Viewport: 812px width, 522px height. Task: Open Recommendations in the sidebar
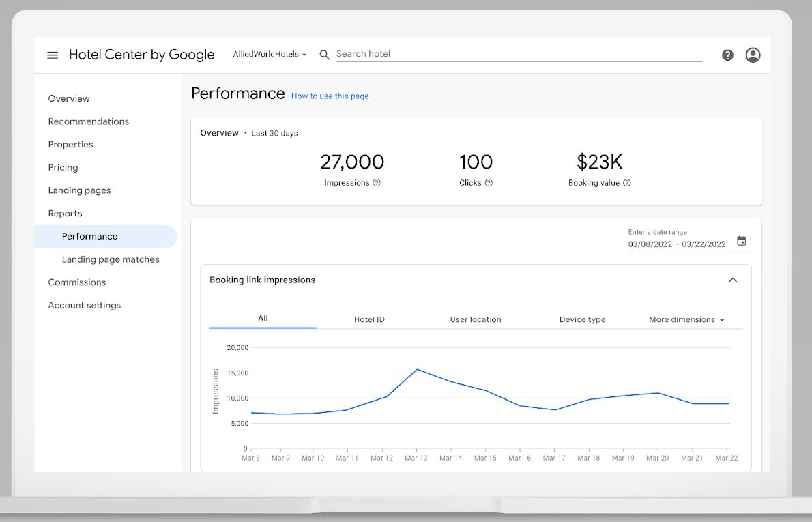point(88,121)
